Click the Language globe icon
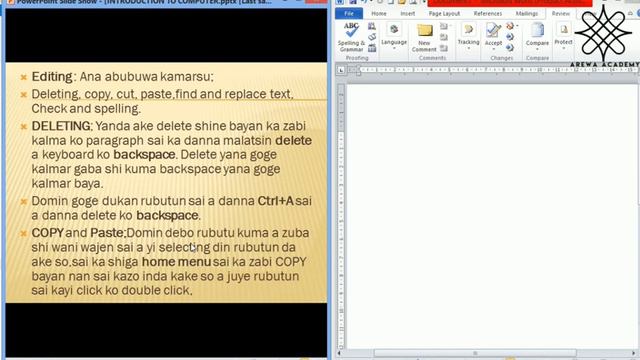Viewport: 640px width, 360px height. click(394, 29)
